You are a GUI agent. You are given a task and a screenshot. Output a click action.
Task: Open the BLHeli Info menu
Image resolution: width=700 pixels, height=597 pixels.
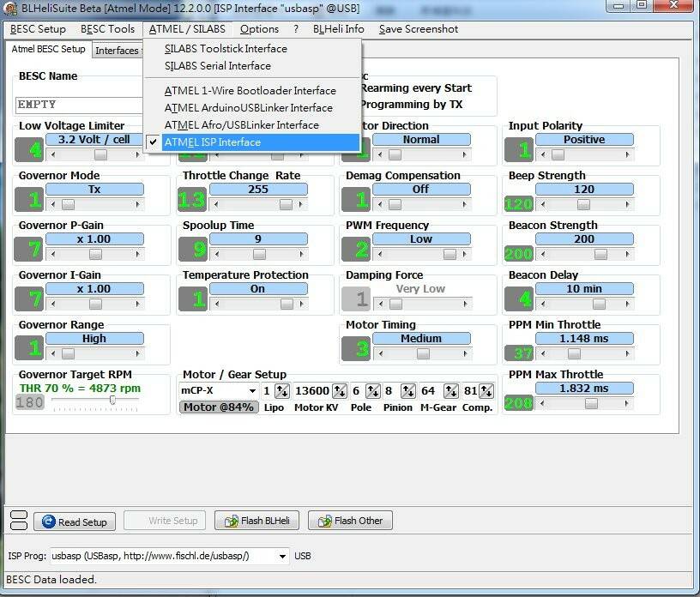pyautogui.click(x=338, y=29)
